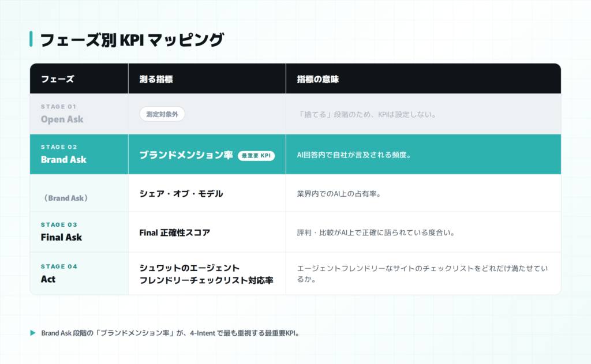Click the teal triangle bullet before the footer note
Screen dimensions: 591x364
[33, 333]
